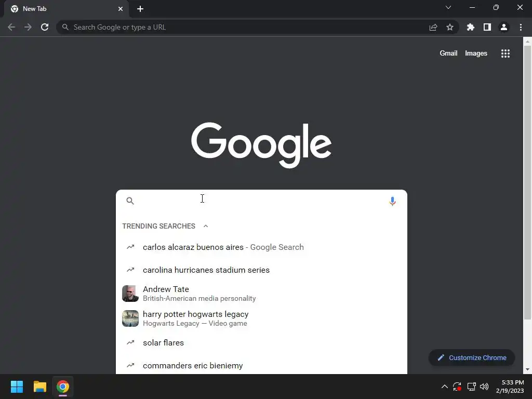Click the share page icon in address bar
The image size is (532, 399).
[433, 27]
